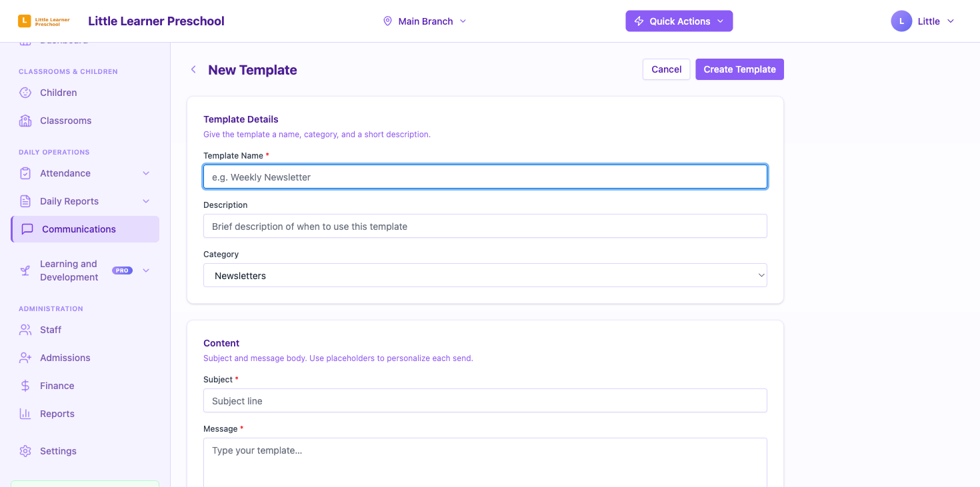Screen dimensions: 980x487
Task: Open the Main Branch location dropdown
Action: tap(425, 21)
